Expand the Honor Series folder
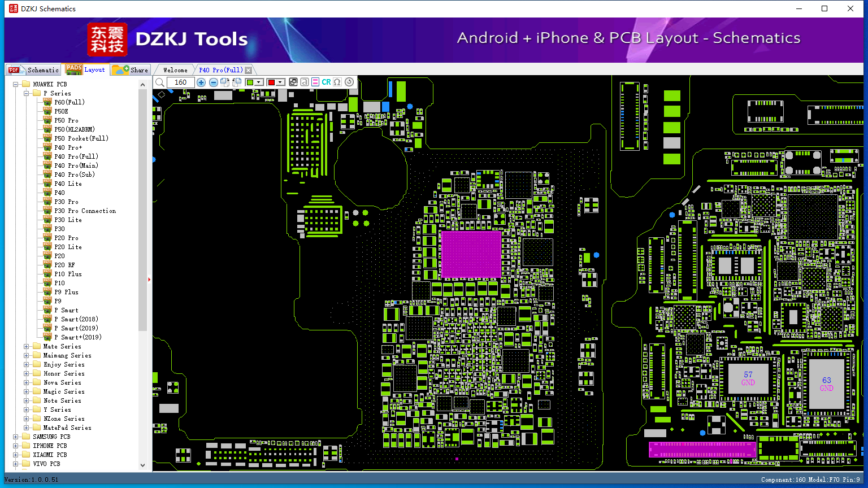Viewport: 868px width, 488px height. point(27,373)
